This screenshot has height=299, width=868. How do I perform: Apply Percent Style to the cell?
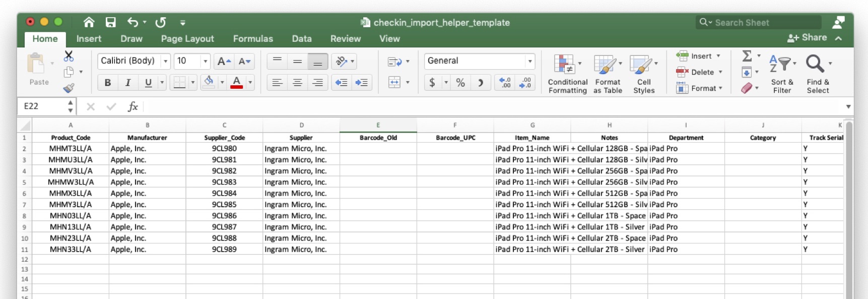pos(460,83)
